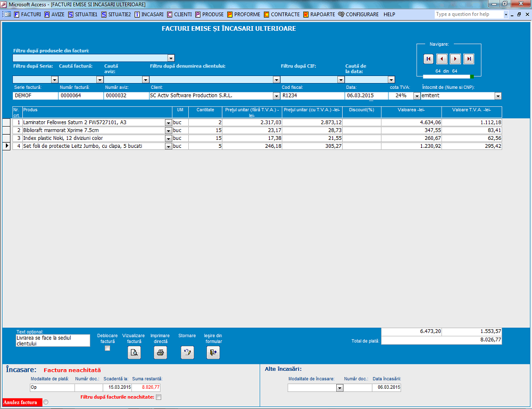532x409 pixels.
Task: Go to the previous invoice record
Action: click(x=442, y=59)
